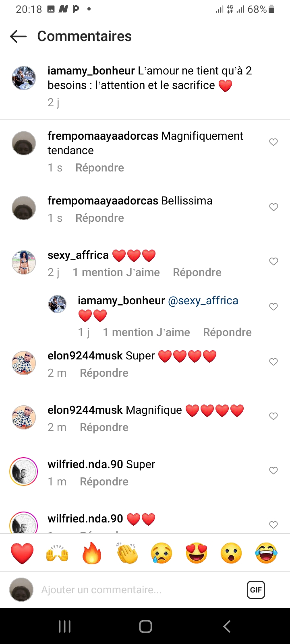Insert the heart-eyes emoji reaction
Viewport: 290px width, 644px height.
197,553
